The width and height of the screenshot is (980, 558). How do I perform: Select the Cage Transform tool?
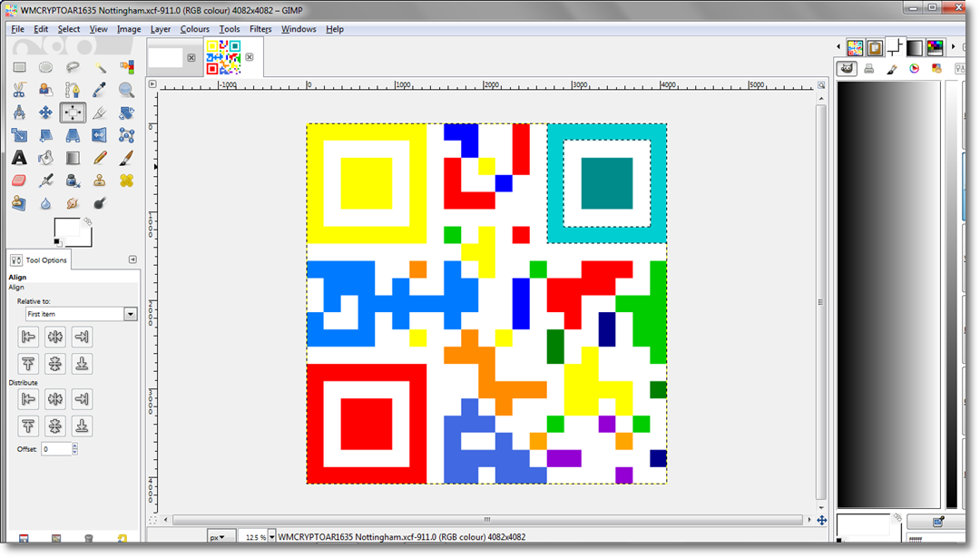tap(126, 135)
